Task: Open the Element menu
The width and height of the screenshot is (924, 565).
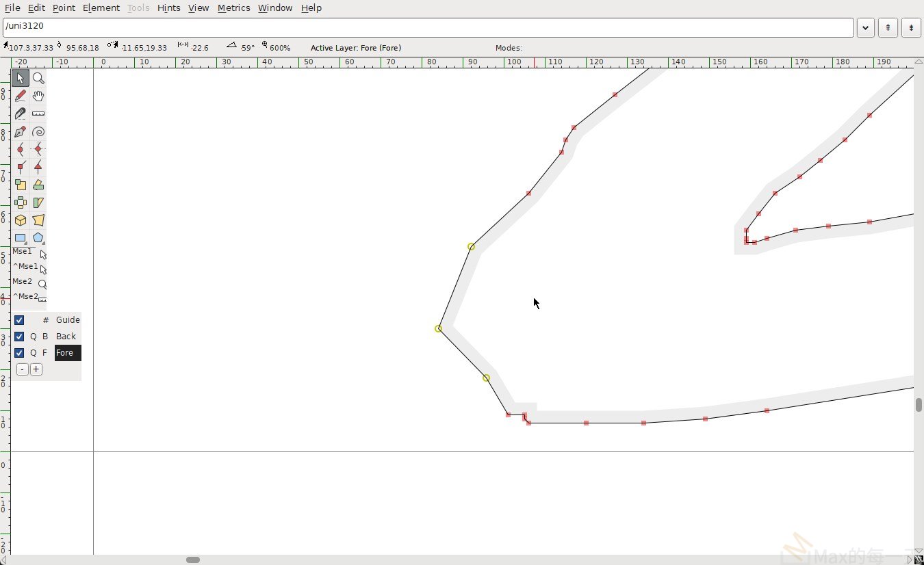Action: point(101,8)
